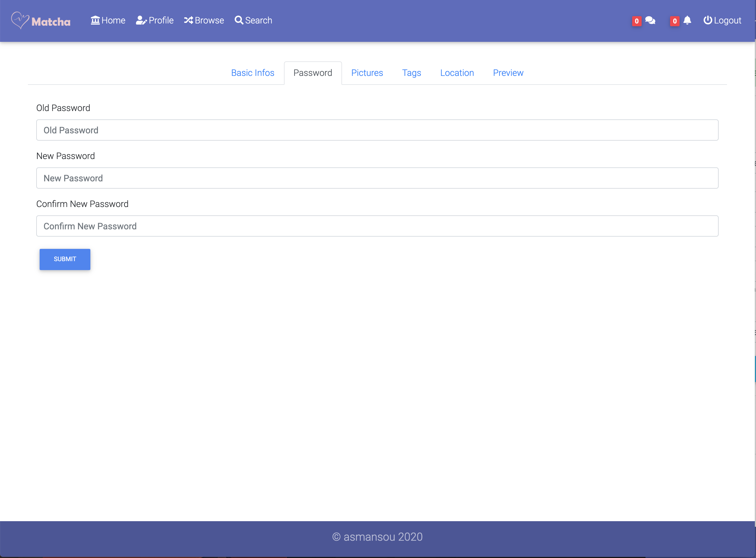Click the Home building icon

(x=95, y=20)
